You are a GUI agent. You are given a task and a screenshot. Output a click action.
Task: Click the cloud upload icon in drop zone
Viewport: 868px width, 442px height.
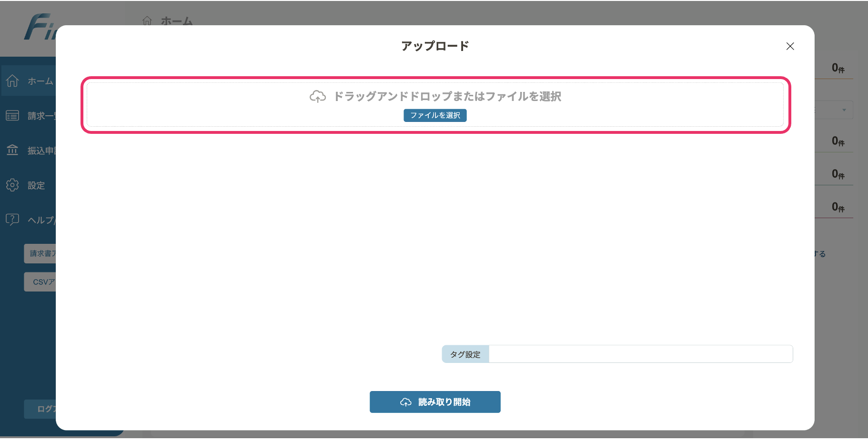[x=318, y=97]
